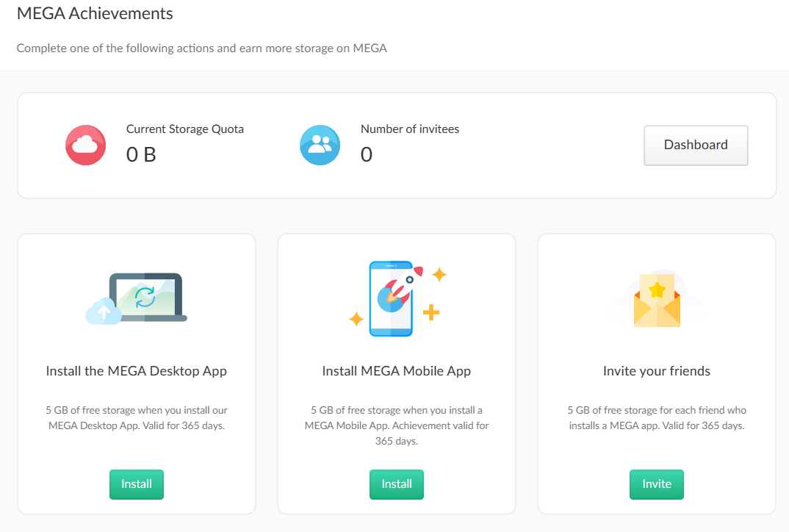
Task: Click the laptop sync desktop app illustration
Action: point(137,298)
